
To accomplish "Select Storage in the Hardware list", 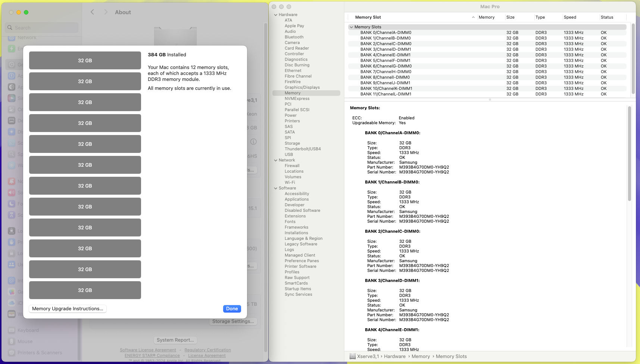I will (292, 143).
